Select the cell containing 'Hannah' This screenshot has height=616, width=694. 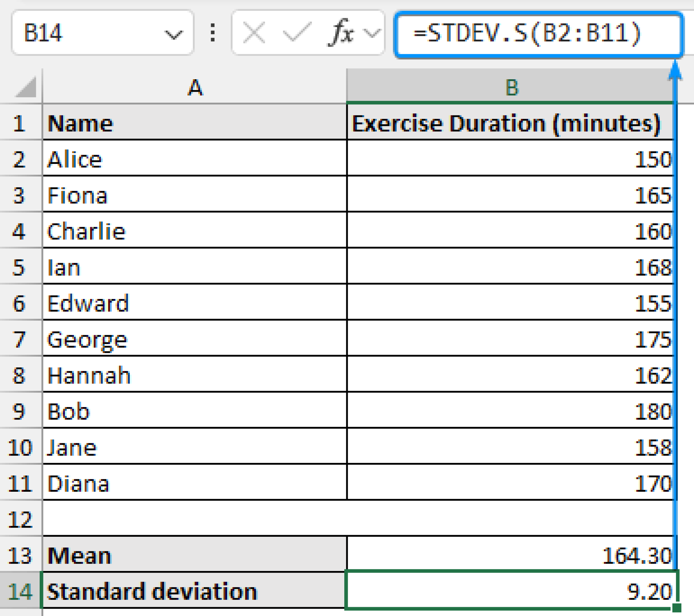195,374
